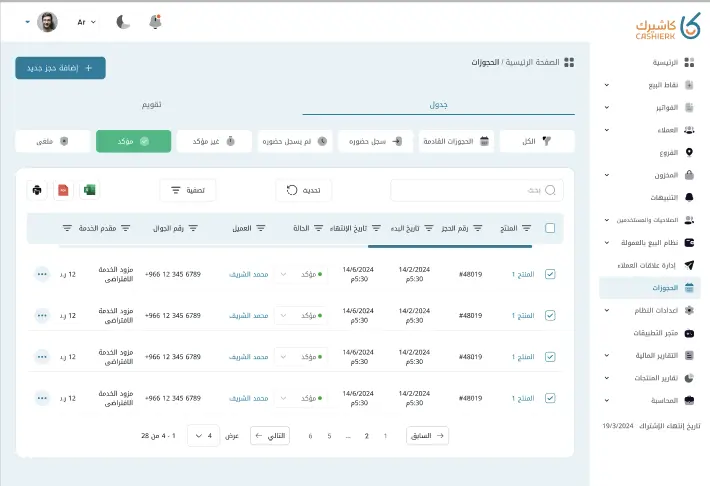The image size is (710, 486).
Task: Open متجر التطبيقات (app store) in the sidebar
Action: coord(656,333)
